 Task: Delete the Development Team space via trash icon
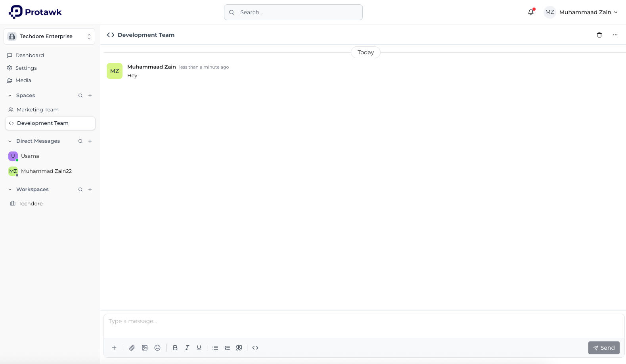point(599,35)
